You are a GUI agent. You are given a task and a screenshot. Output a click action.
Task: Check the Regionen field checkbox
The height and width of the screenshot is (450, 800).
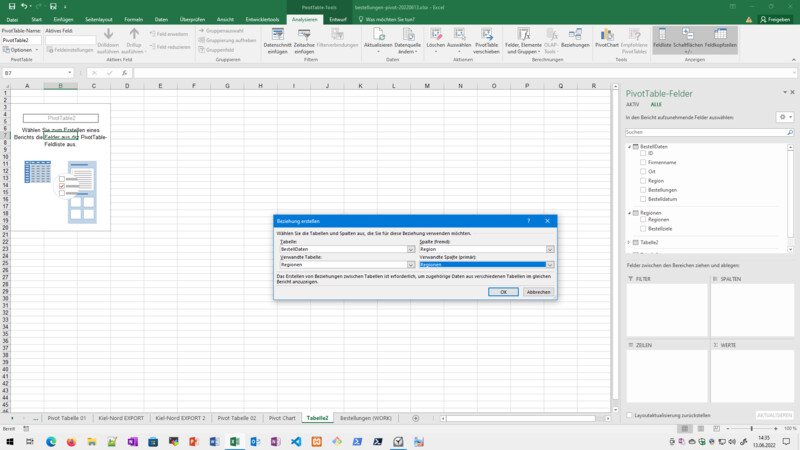643,219
